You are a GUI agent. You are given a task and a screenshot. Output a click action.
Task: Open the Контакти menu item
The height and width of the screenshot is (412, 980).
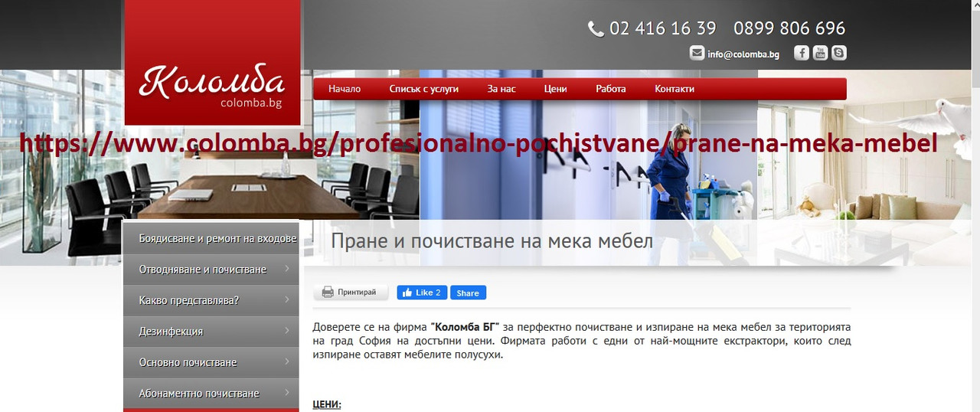pyautogui.click(x=675, y=89)
